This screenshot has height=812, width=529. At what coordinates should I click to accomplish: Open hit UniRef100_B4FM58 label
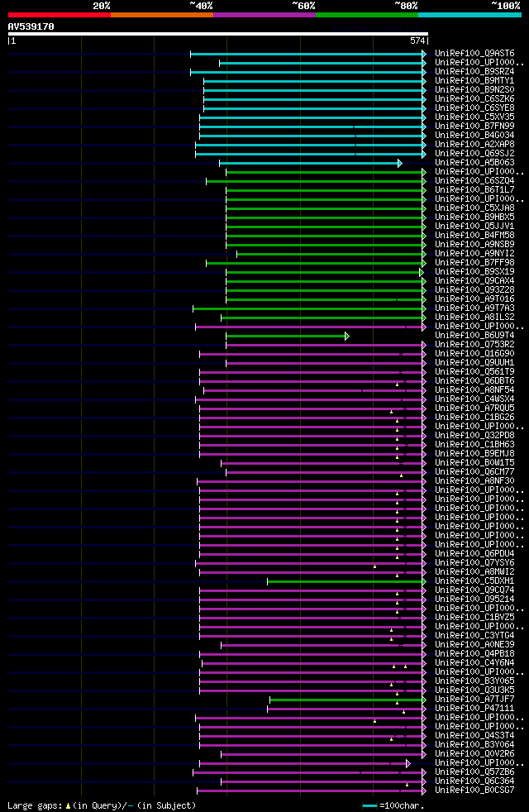pos(474,236)
